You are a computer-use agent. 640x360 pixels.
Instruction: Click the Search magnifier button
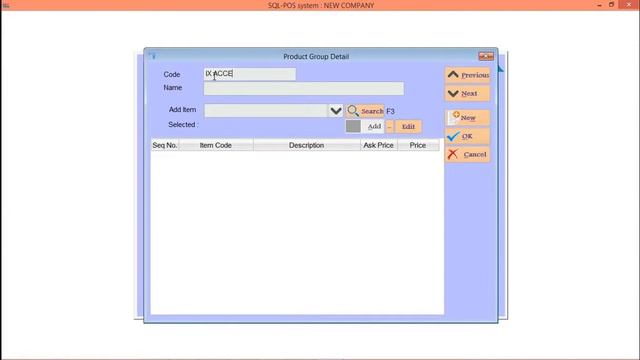tap(365, 111)
